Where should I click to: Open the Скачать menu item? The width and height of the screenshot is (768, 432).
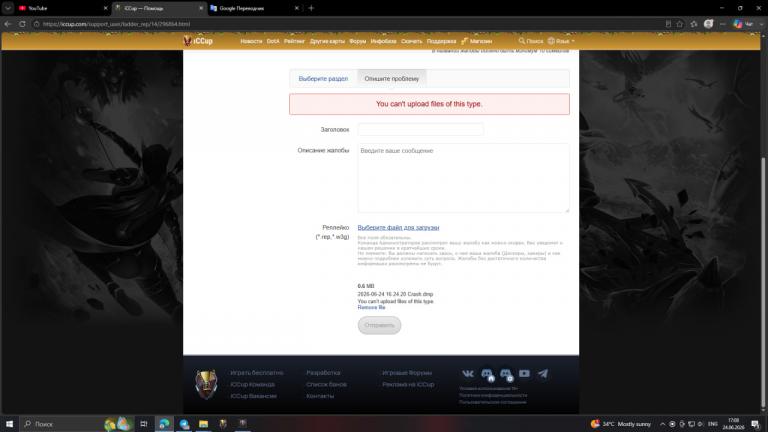click(x=411, y=41)
